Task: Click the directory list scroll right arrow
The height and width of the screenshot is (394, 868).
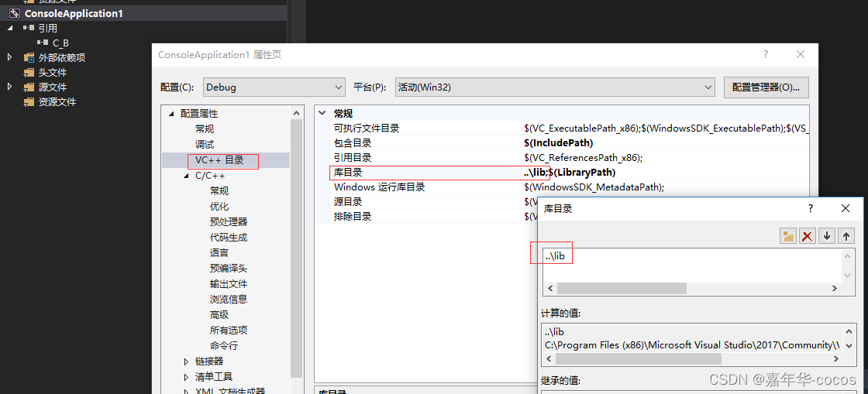Action: [835, 289]
